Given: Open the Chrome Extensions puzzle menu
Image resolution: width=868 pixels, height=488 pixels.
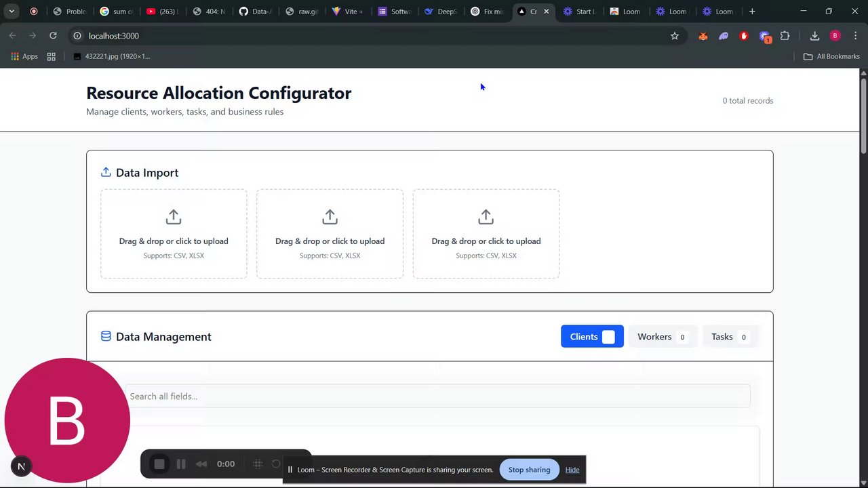Looking at the screenshot, I should click(x=785, y=36).
